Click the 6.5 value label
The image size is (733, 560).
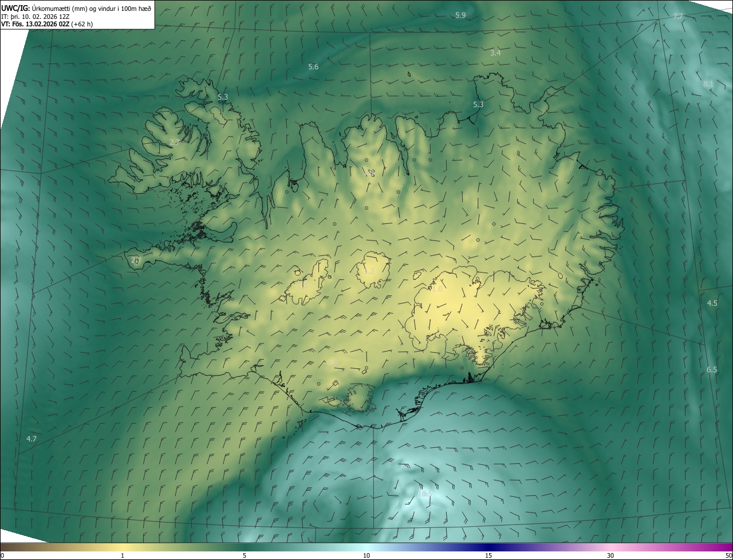(712, 370)
